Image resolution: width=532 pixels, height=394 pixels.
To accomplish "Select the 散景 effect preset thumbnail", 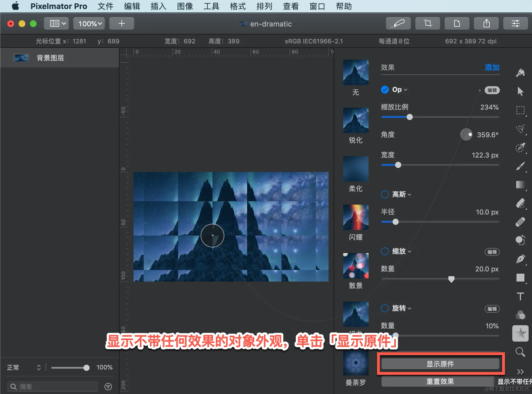I will 356,266.
